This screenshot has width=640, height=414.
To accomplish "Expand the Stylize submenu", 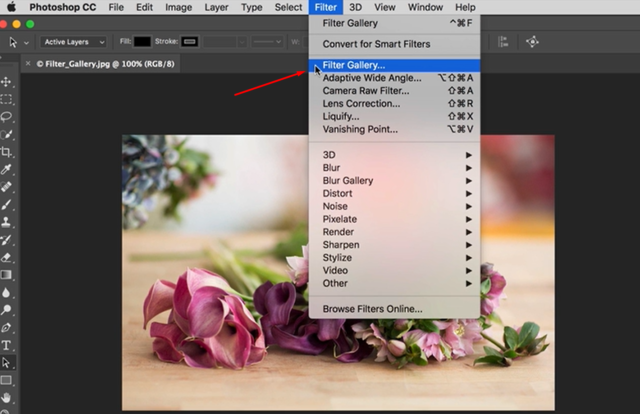I will click(x=394, y=258).
